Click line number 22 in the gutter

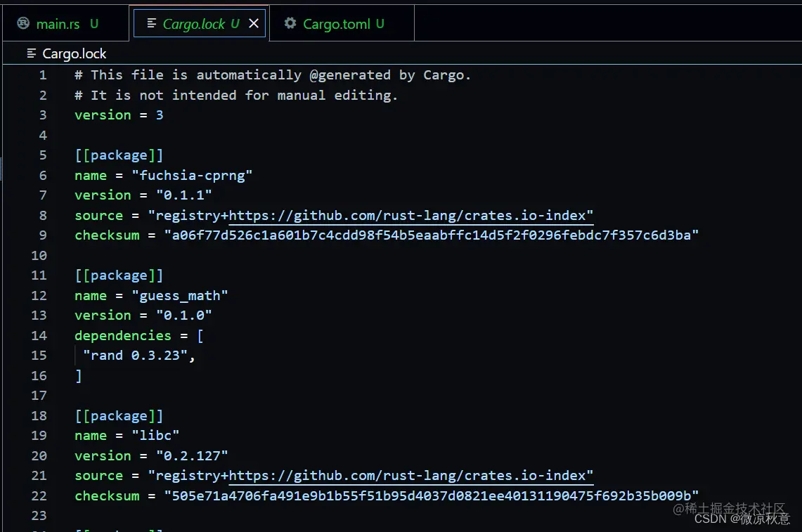39,495
